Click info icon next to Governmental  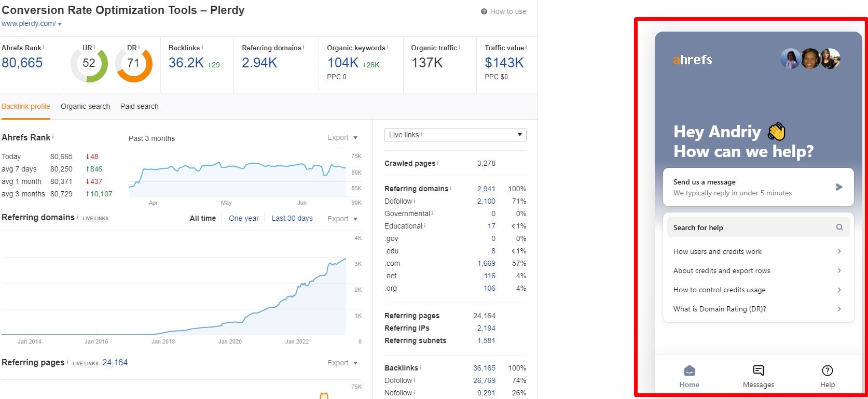432,212
